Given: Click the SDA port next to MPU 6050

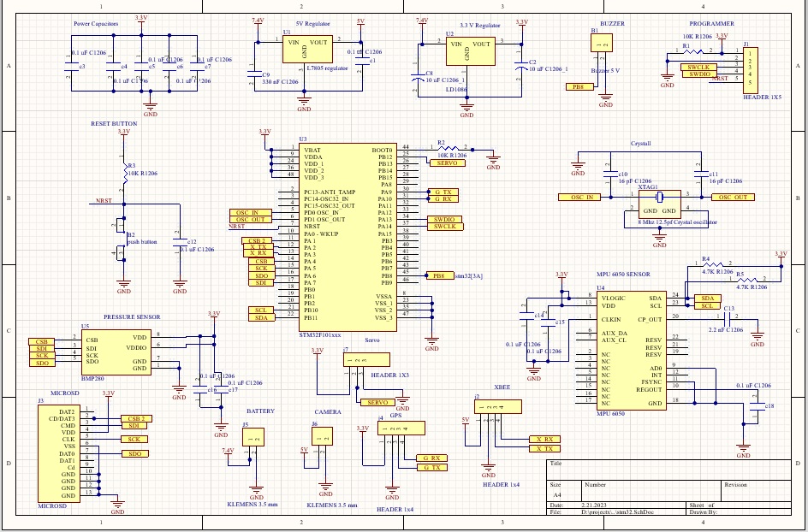Looking at the screenshot, I should tap(708, 299).
